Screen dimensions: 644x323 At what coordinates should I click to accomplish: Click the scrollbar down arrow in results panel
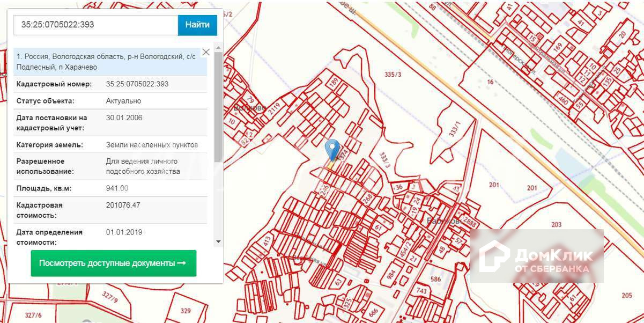pyautogui.click(x=218, y=242)
